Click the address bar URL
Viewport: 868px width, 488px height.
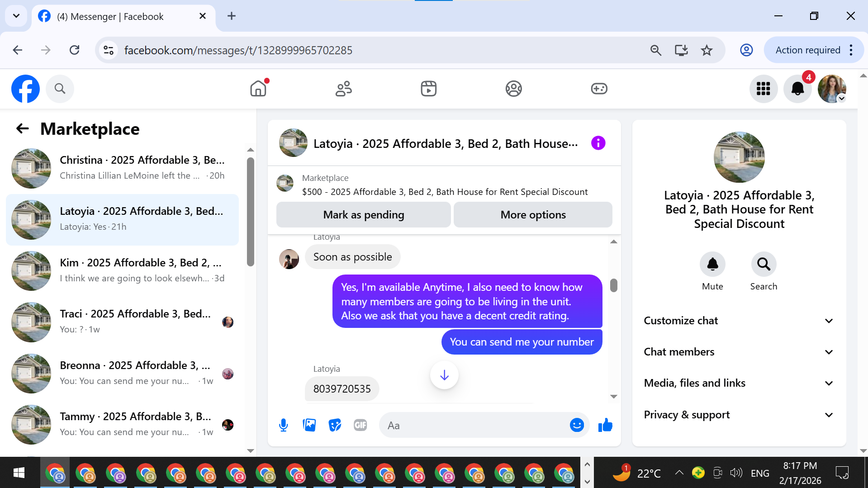(238, 50)
